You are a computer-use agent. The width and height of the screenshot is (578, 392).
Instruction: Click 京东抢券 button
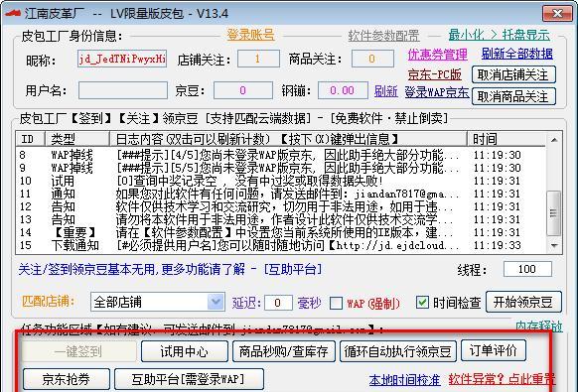[67, 379]
